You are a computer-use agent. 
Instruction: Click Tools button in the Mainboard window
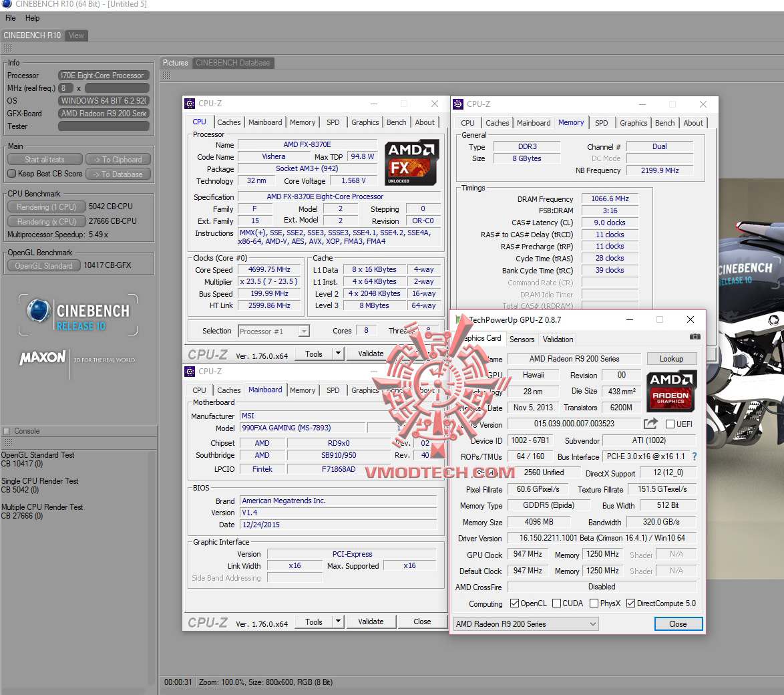pos(313,621)
